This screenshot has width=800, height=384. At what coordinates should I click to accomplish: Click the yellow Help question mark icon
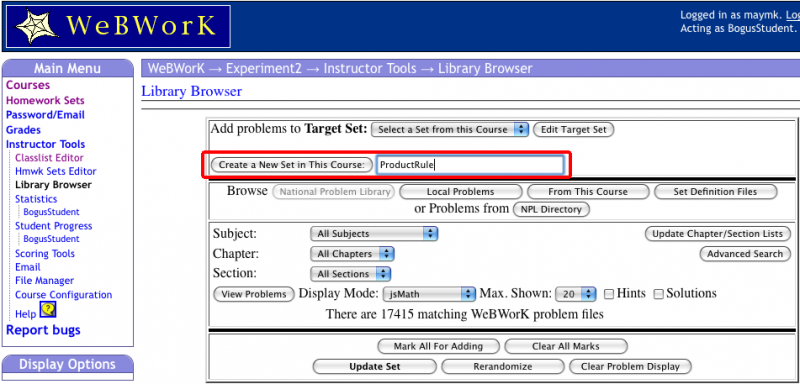[x=48, y=310]
